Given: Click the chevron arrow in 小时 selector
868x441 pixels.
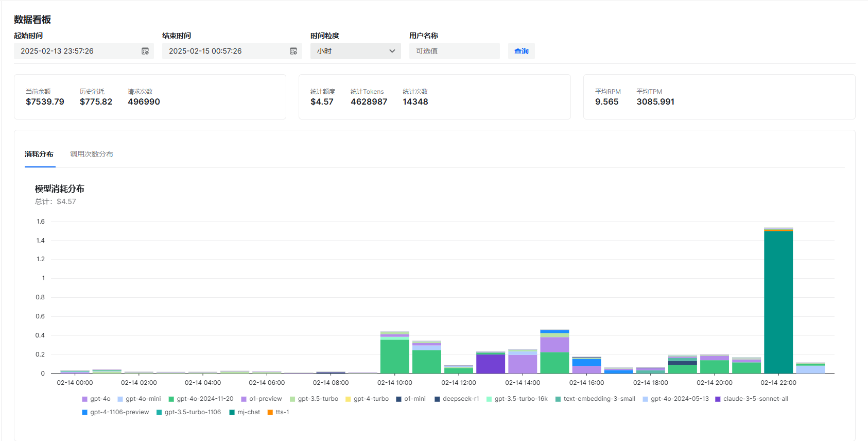Looking at the screenshot, I should pos(392,51).
